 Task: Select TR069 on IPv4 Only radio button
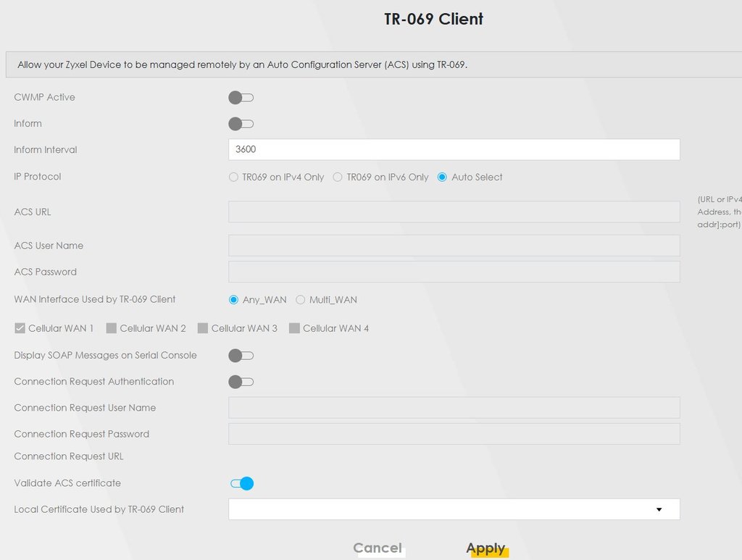coord(233,177)
